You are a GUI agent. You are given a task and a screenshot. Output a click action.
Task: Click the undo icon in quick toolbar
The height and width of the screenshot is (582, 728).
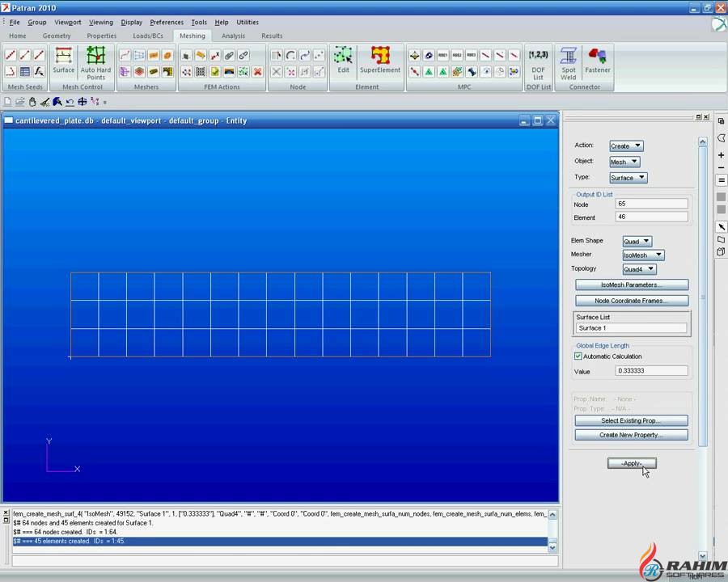(x=70, y=102)
